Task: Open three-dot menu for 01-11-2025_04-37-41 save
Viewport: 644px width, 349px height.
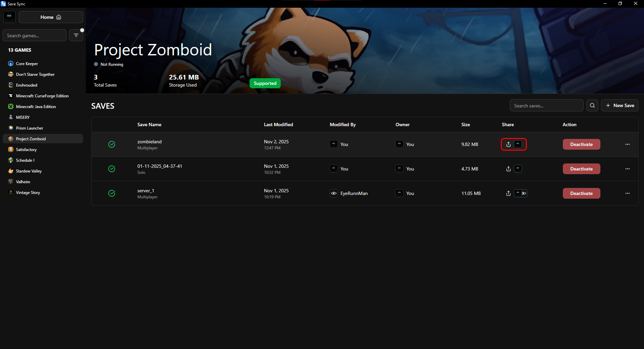Action: click(627, 169)
